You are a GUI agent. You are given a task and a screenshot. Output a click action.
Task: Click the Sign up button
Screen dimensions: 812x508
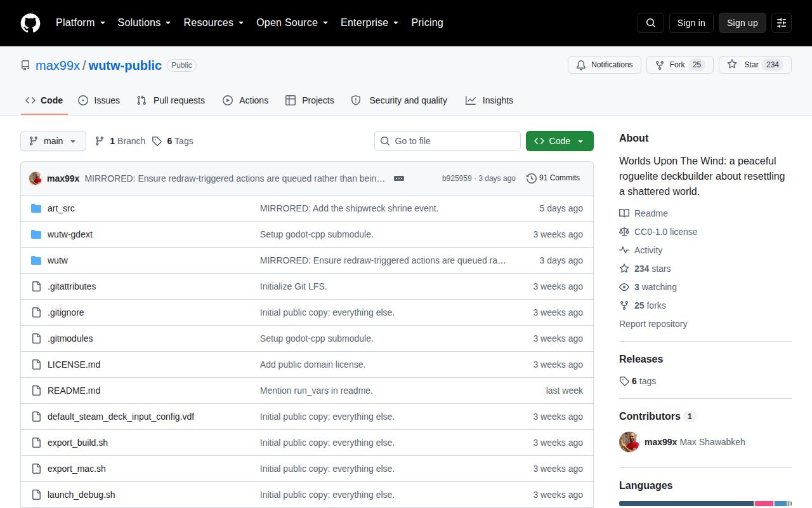click(x=742, y=23)
